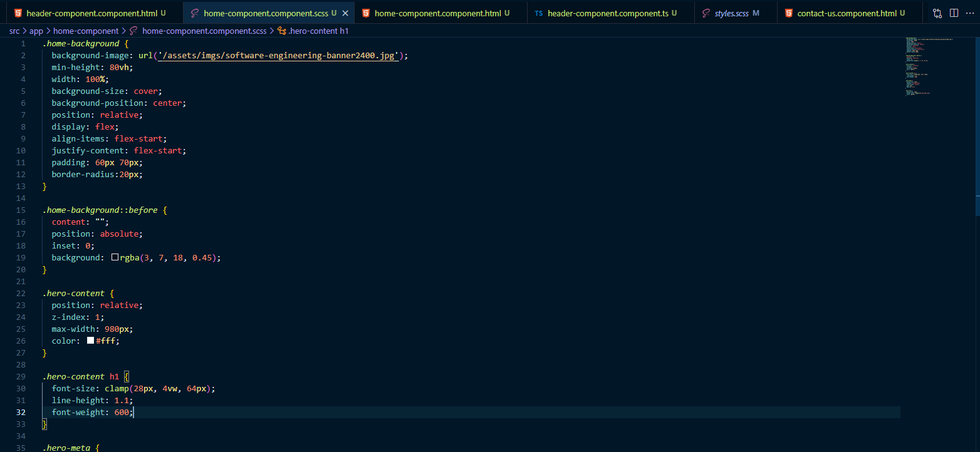Open the home-component breadcrumb dropdown

(x=86, y=31)
